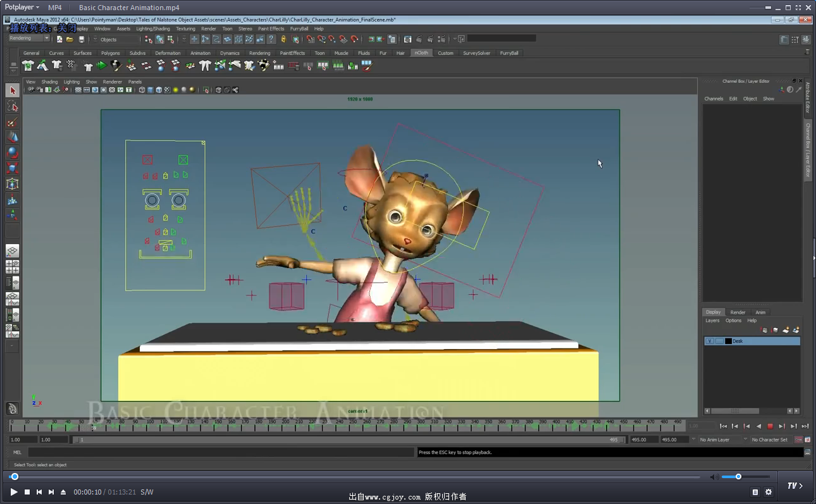The width and height of the screenshot is (816, 504).
Task: Open the Potplayer main menu dropdown
Action: click(22, 8)
